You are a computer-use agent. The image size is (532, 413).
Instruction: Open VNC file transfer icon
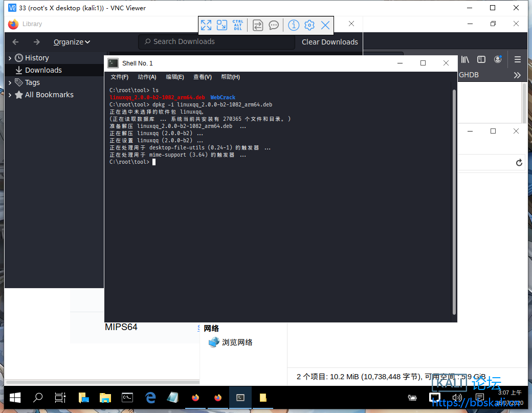[258, 25]
